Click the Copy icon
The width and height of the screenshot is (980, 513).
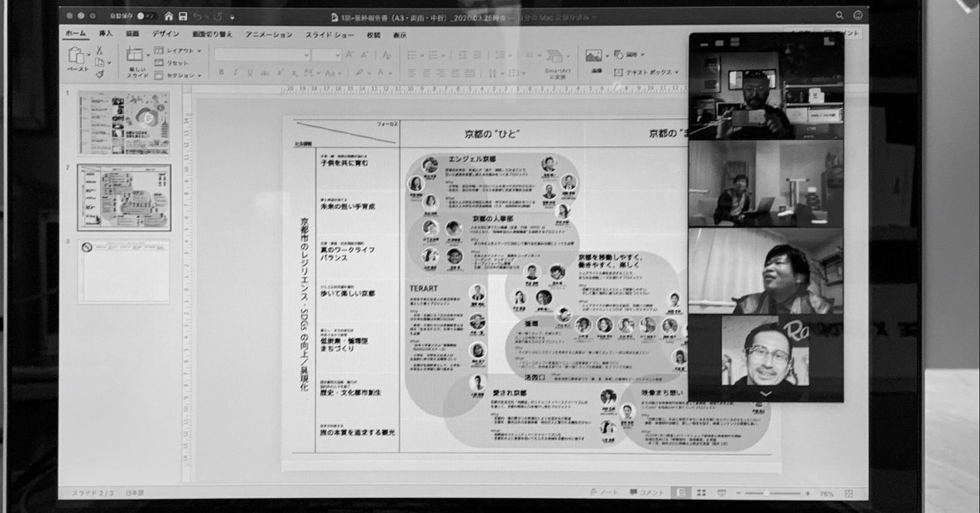[100, 62]
